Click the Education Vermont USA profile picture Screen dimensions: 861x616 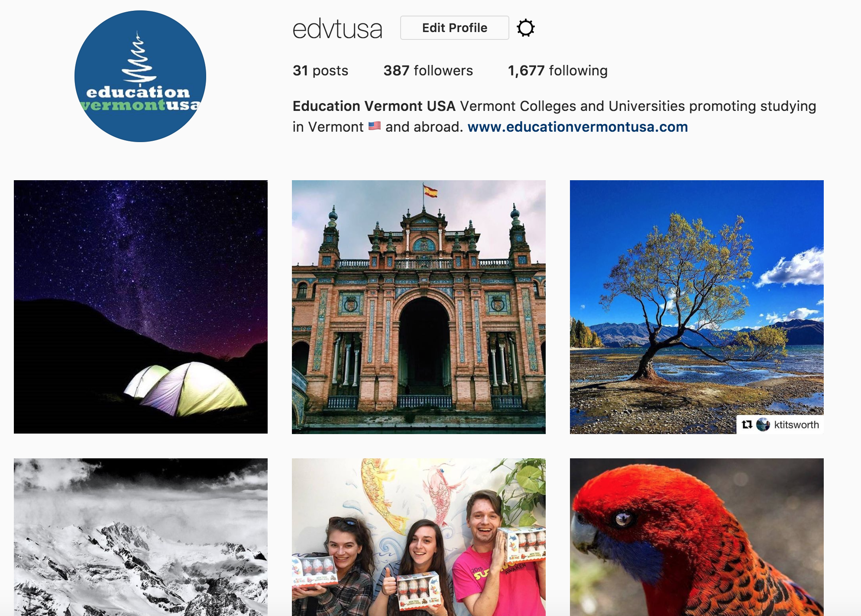pos(140,76)
